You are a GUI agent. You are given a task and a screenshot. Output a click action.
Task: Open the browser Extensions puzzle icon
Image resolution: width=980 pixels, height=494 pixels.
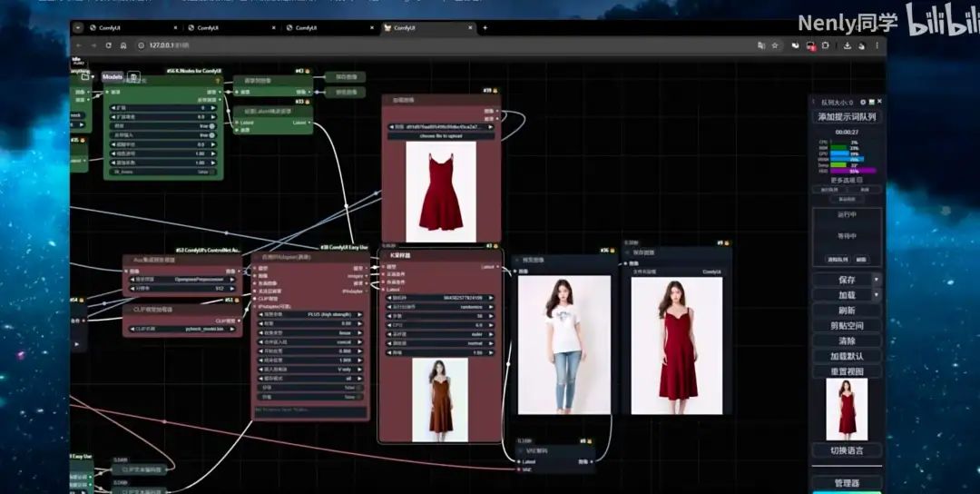(x=825, y=45)
